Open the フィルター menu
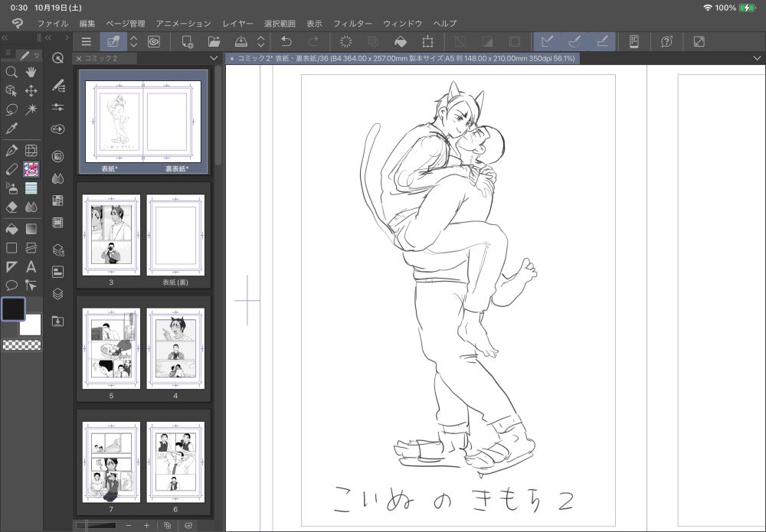The image size is (766, 532). click(352, 24)
